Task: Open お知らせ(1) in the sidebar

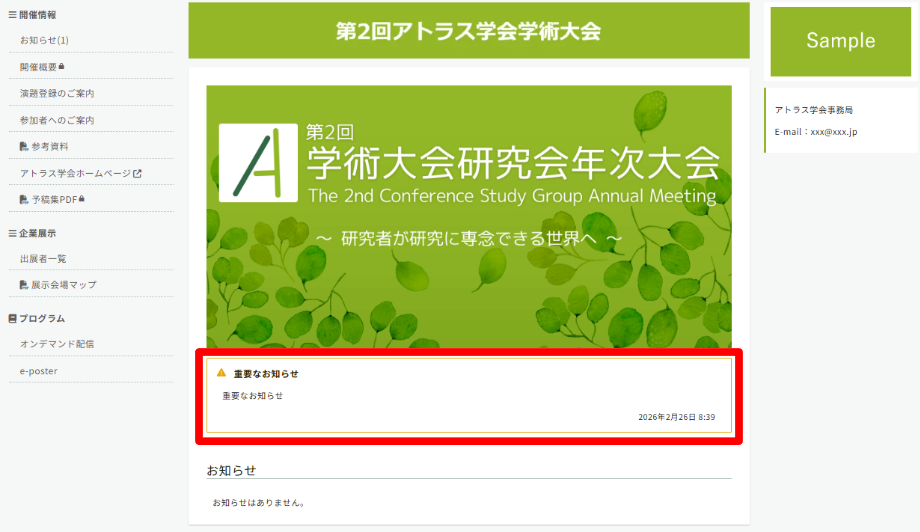Action: tap(44, 40)
